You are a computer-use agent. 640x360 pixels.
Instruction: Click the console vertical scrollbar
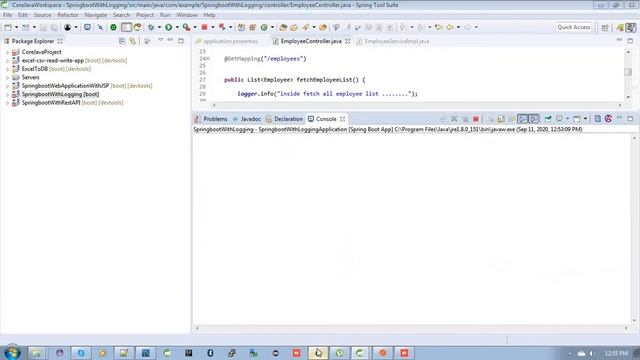[634, 229]
